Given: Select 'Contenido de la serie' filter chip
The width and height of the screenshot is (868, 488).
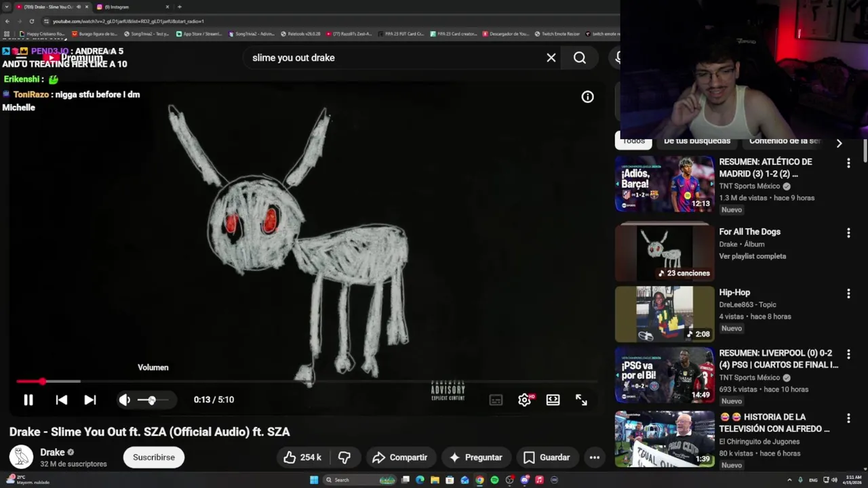Looking at the screenshot, I should [785, 141].
